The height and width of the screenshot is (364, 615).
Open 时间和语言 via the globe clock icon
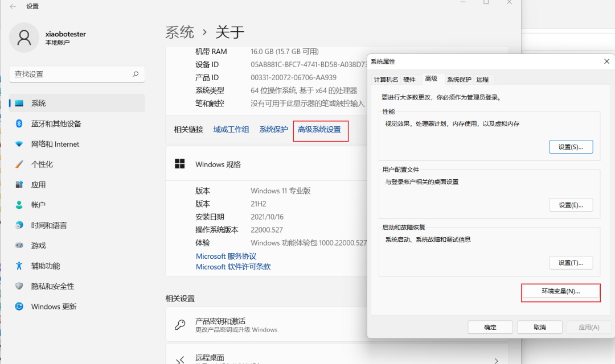point(19,225)
